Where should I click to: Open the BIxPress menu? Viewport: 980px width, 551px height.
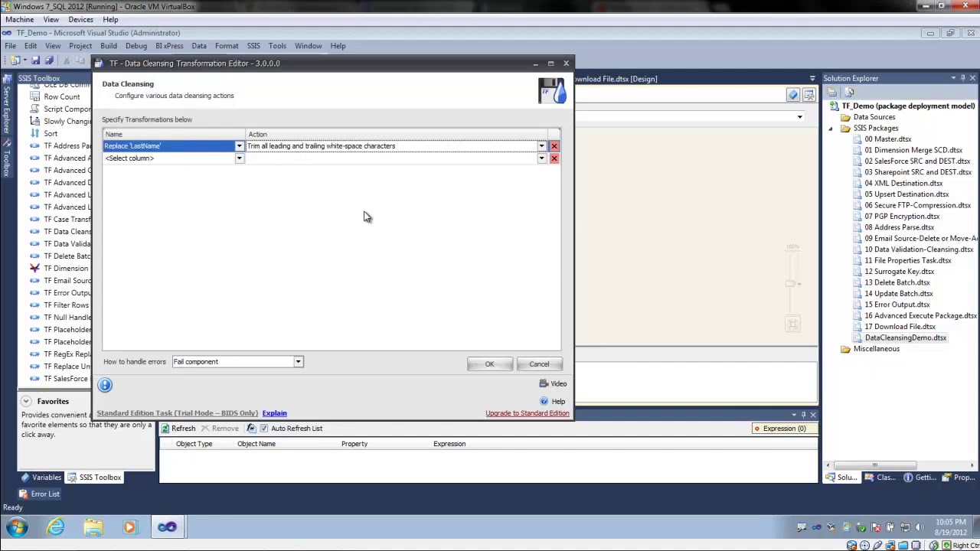coord(169,46)
